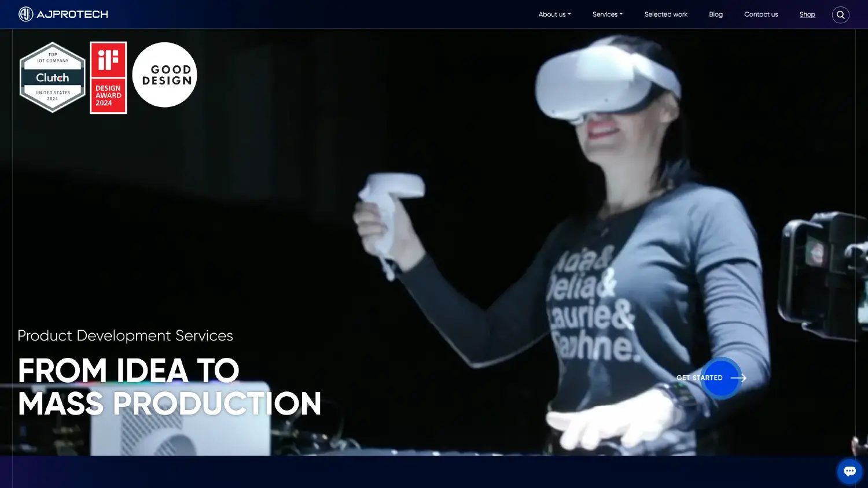Screen dimensions: 868x488
Task: Open the search magnifier icon
Action: pos(840,14)
